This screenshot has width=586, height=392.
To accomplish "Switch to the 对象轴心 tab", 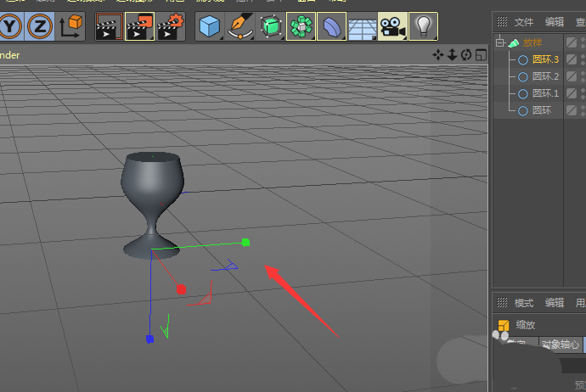I will click(x=560, y=344).
